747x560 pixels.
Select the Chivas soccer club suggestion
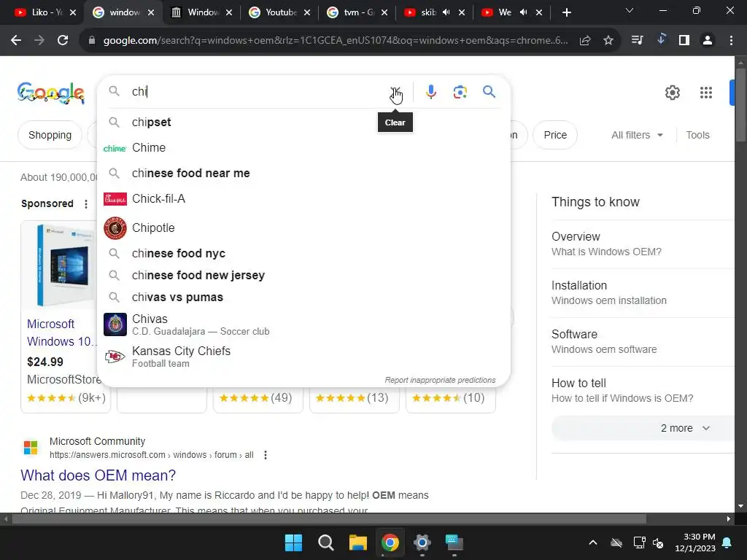[303, 324]
